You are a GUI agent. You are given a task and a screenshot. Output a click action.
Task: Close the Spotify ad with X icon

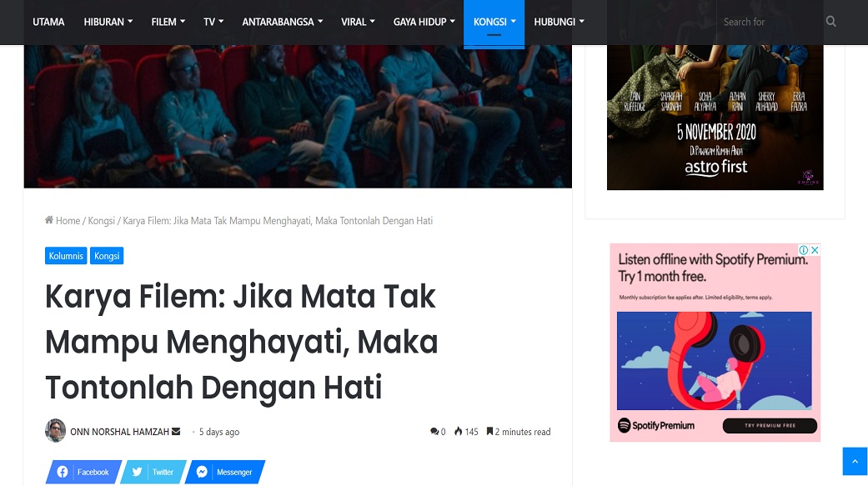815,250
